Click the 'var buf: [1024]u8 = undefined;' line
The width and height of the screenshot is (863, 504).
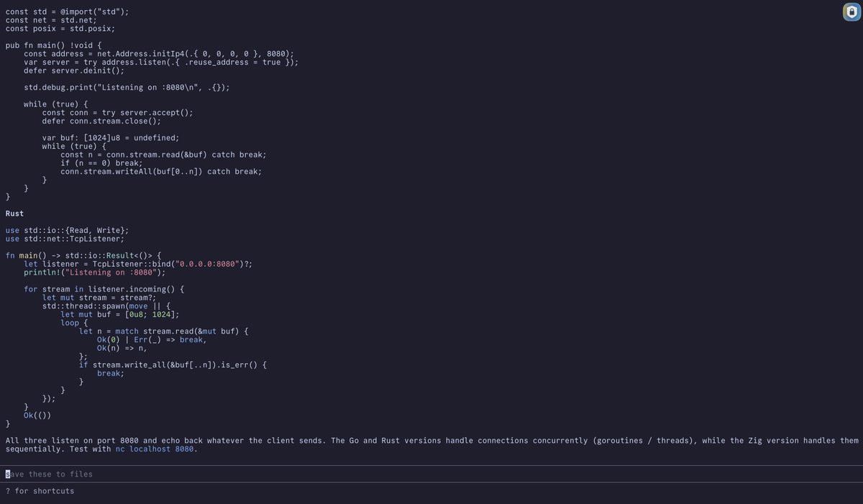[x=111, y=138]
